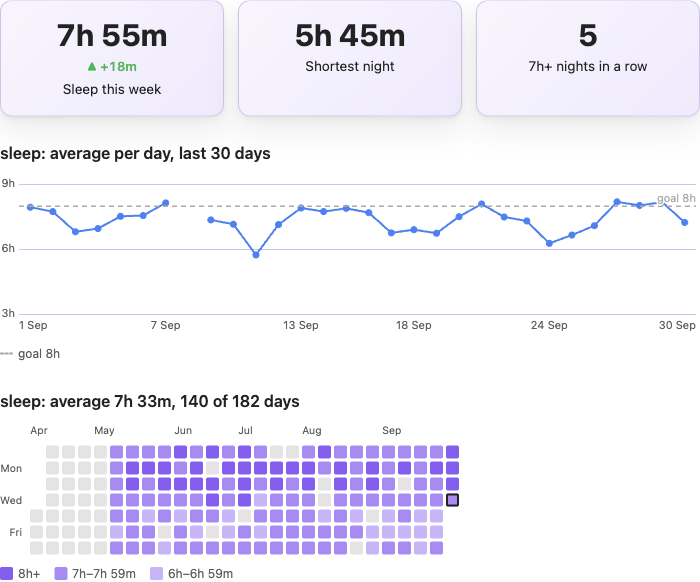Viewport: 700px width, 582px height.
Task: Click the goal 8h label on the chart line
Action: (676, 198)
